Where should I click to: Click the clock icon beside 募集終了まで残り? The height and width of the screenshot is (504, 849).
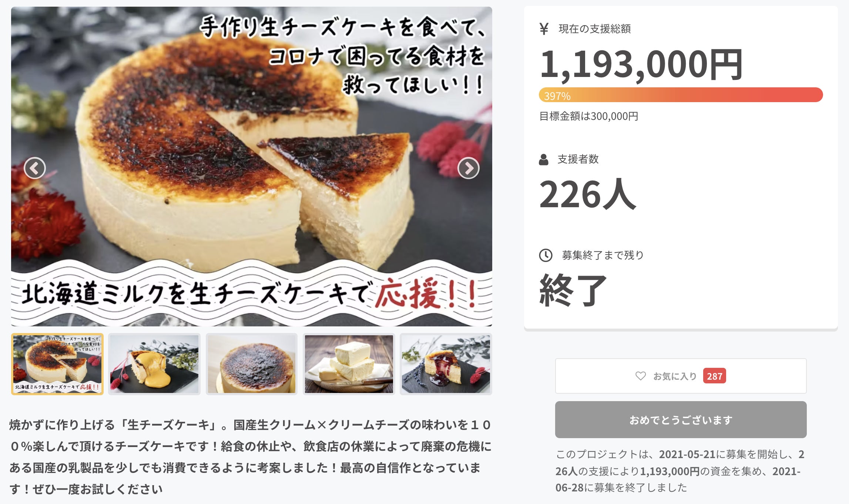[546, 255]
